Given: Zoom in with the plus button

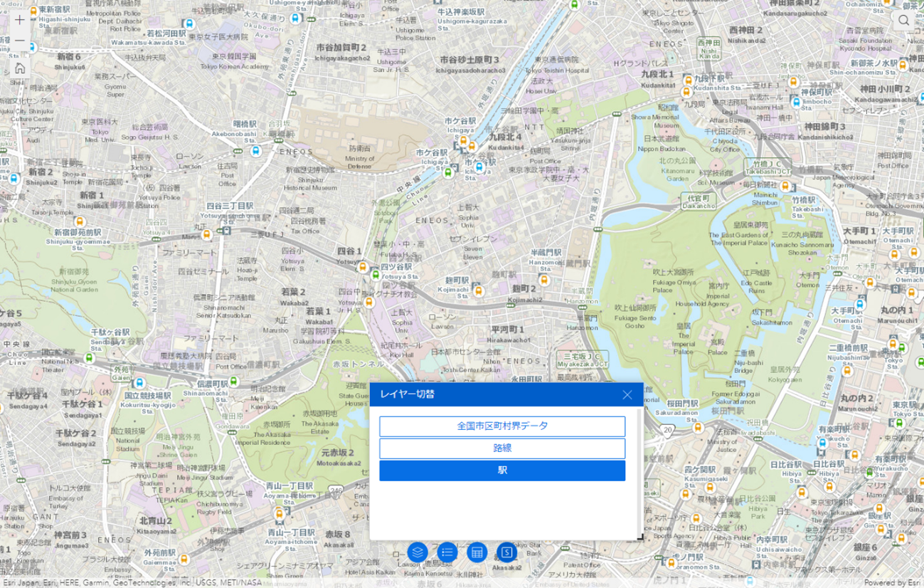Looking at the screenshot, I should pyautogui.click(x=20, y=20).
